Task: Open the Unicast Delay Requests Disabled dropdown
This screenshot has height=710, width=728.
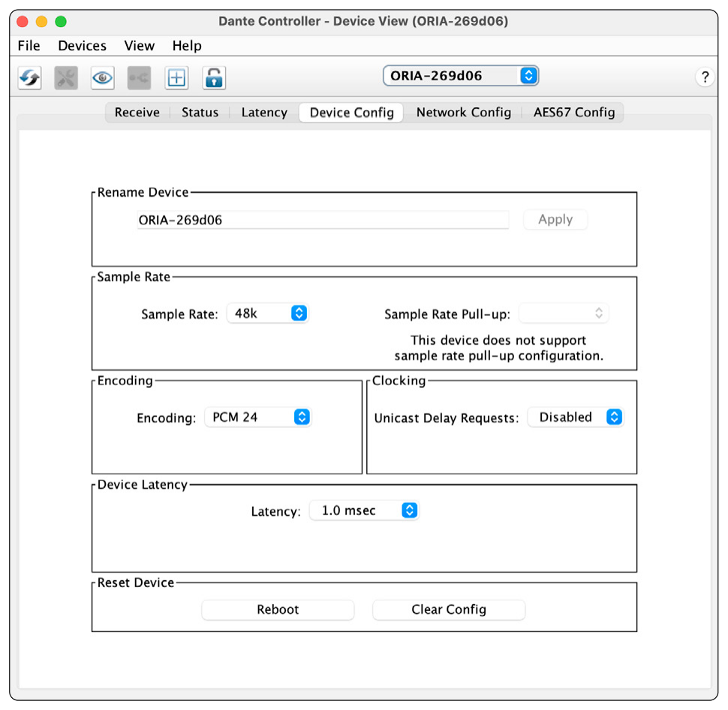Action: click(575, 417)
